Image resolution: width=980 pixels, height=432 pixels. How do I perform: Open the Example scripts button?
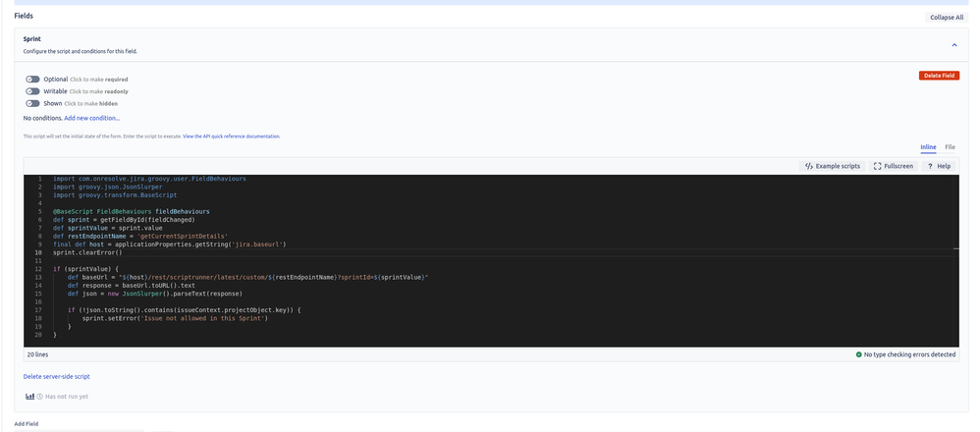[832, 166]
